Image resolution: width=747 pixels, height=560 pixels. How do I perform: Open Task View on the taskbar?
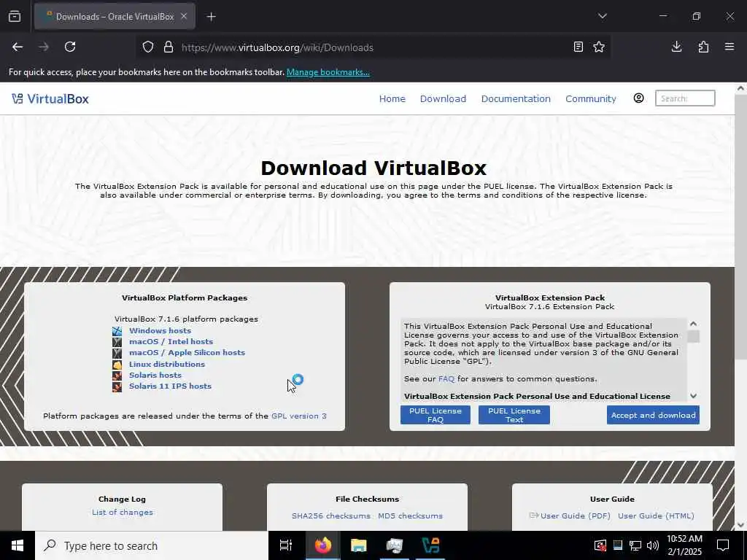[x=286, y=545]
